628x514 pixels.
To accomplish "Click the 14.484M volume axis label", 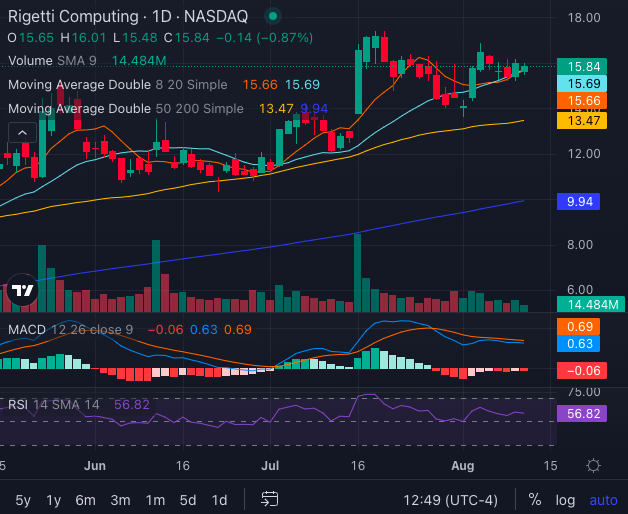I will (590, 304).
